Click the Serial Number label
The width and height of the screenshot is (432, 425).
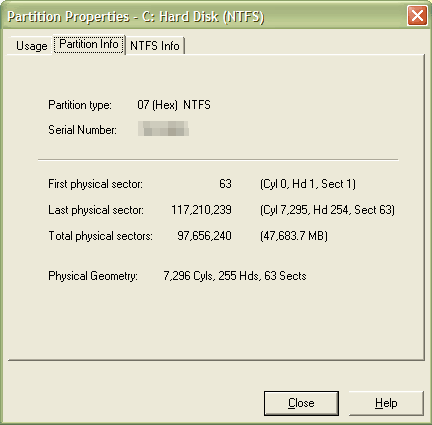click(82, 130)
